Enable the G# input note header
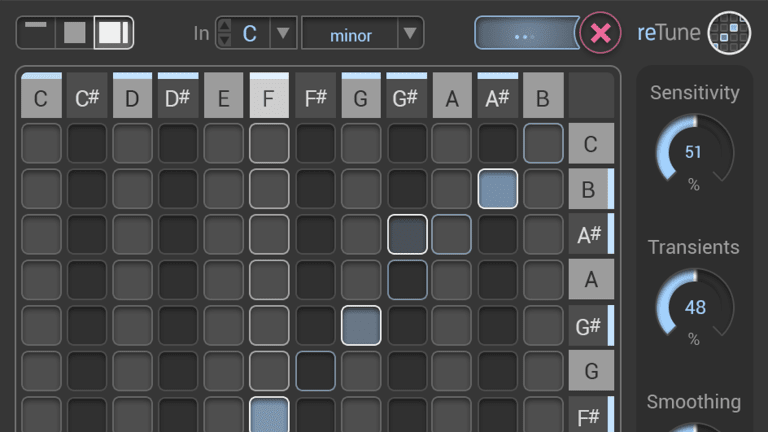This screenshot has width=768, height=432. click(x=407, y=98)
